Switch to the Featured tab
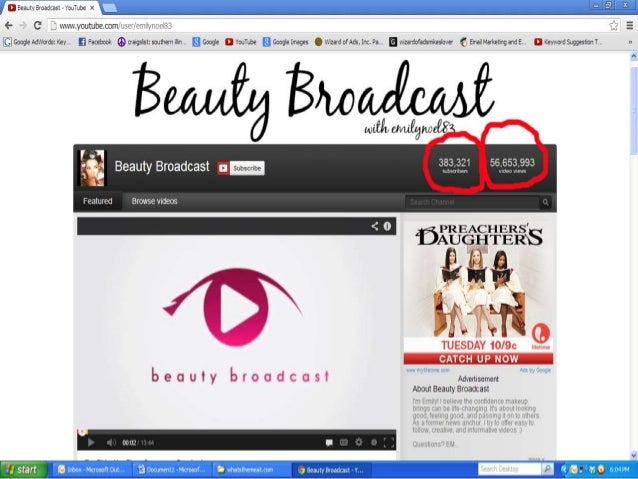The width and height of the screenshot is (638, 479). point(98,201)
